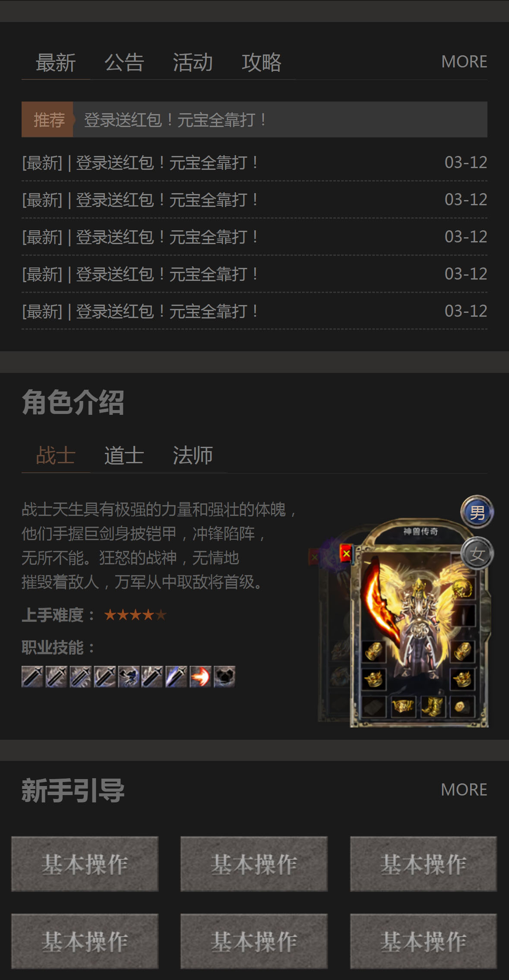Open the 攻略 tab
The image size is (509, 980).
coord(261,63)
